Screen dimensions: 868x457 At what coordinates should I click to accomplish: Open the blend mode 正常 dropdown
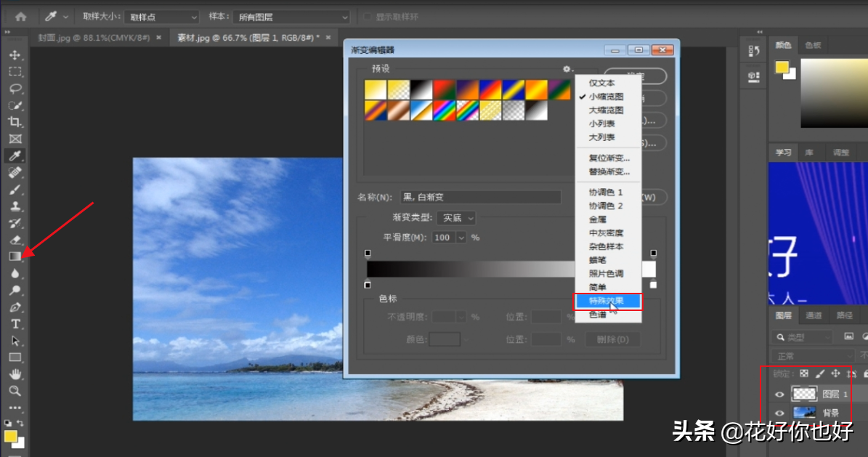(x=812, y=355)
